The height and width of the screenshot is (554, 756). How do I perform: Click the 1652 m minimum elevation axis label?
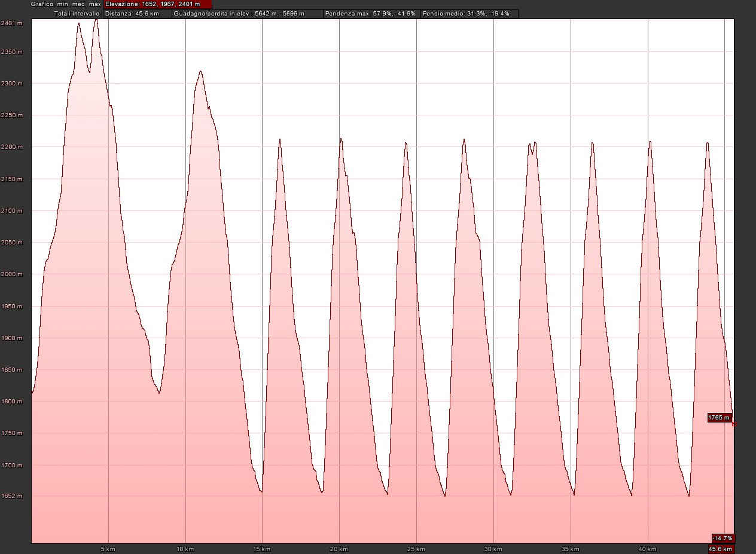(12, 496)
